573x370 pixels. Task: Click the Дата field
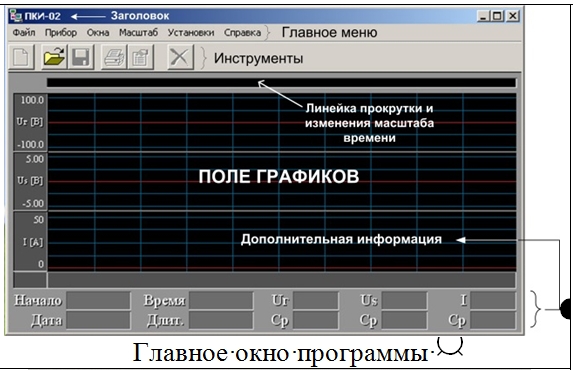(x=98, y=320)
